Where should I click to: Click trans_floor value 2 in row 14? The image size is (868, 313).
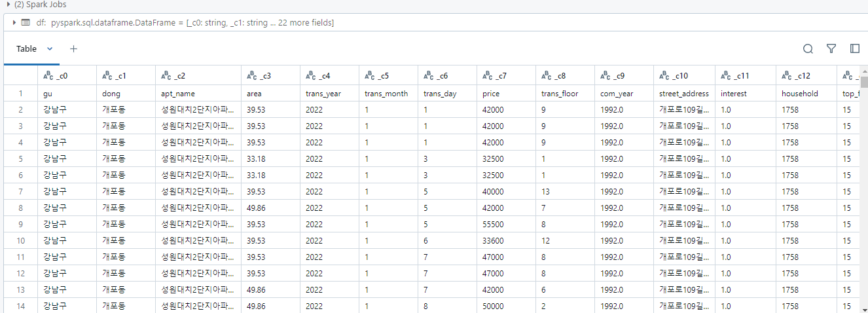[565, 306]
